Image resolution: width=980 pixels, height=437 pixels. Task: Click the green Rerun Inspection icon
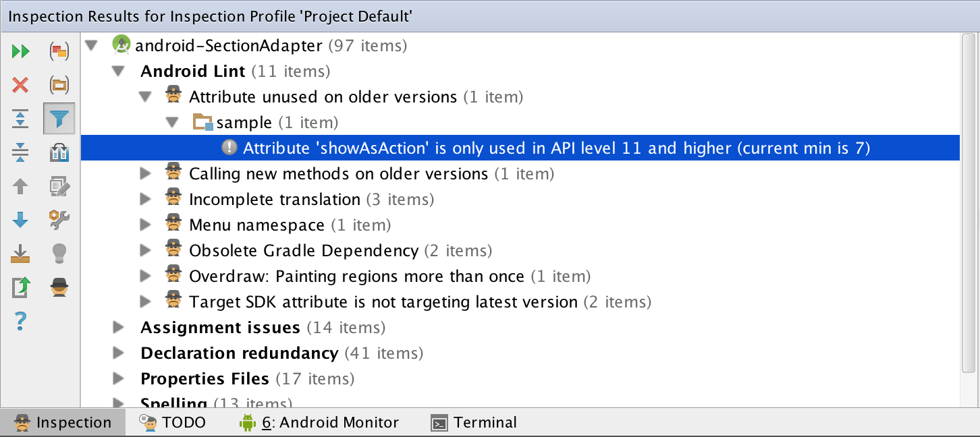click(x=21, y=51)
